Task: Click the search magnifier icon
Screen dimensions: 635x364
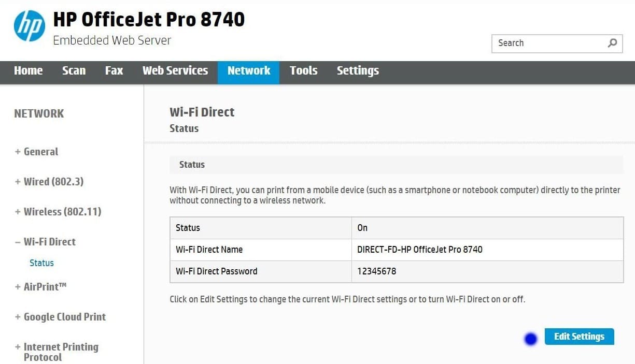Action: point(612,43)
